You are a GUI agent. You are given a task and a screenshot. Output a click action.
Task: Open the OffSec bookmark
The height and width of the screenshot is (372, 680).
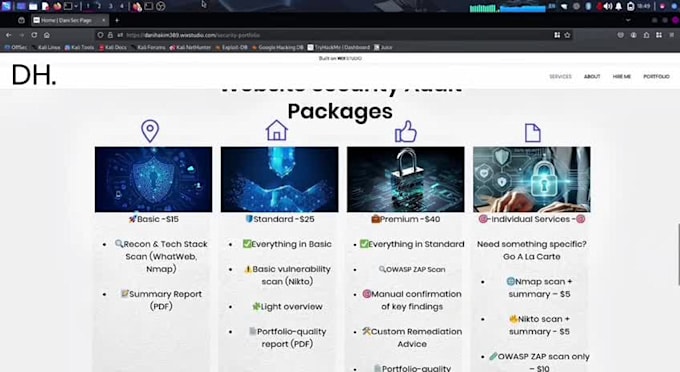pyautogui.click(x=15, y=47)
